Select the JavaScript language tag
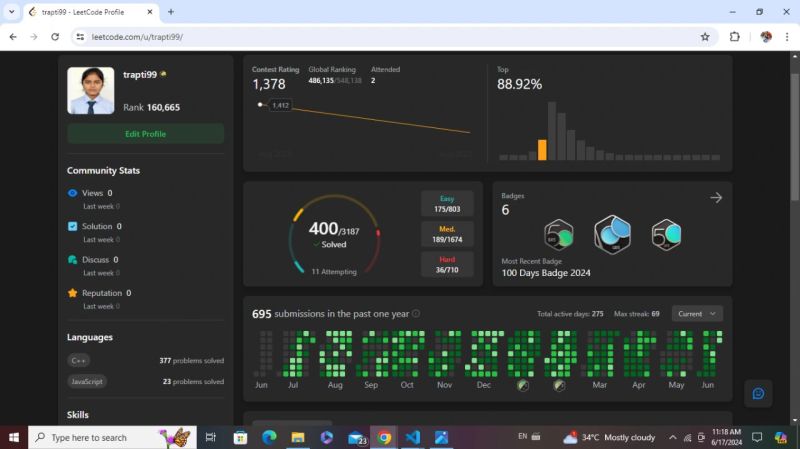 tap(87, 381)
